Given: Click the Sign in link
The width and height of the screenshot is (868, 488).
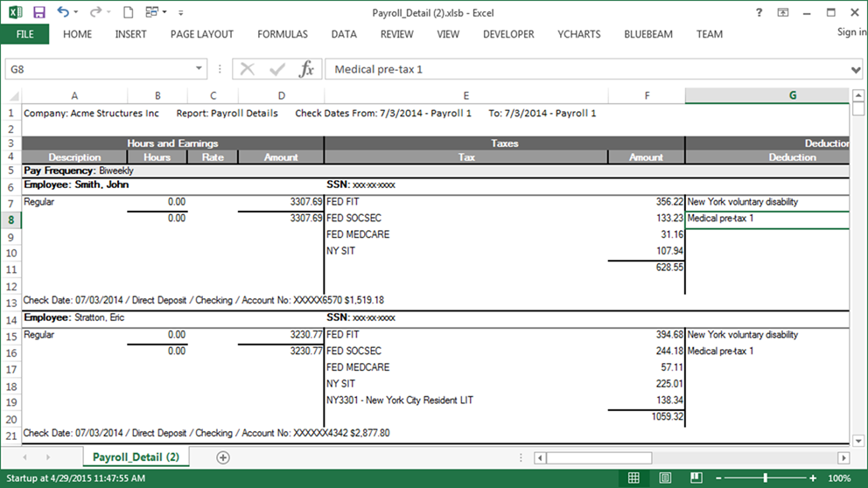Looking at the screenshot, I should click(852, 32).
